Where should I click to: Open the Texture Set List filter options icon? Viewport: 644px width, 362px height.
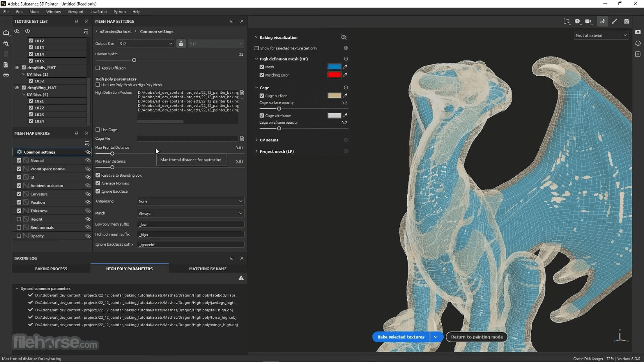click(86, 31)
